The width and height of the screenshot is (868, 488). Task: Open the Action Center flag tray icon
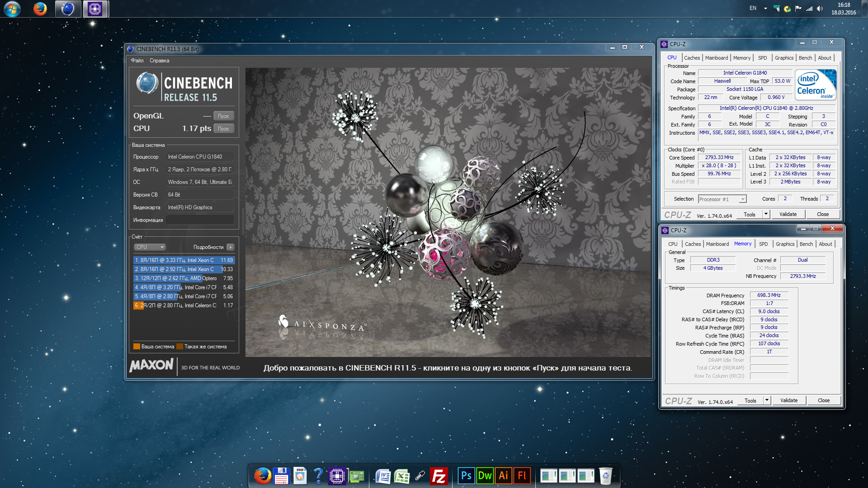[x=798, y=9]
